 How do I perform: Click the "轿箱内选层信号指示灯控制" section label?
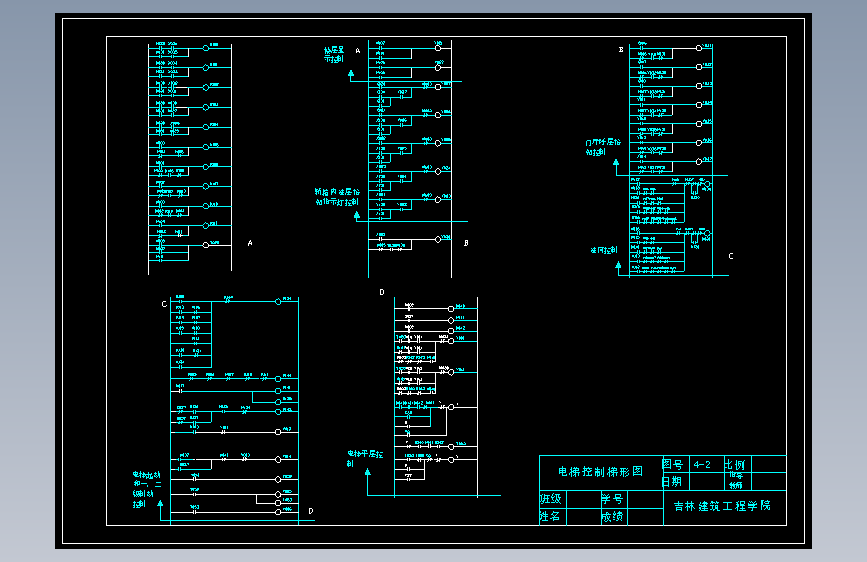pos(337,197)
